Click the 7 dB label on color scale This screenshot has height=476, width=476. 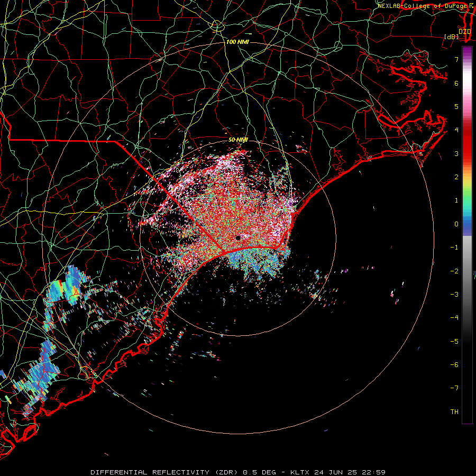(x=456, y=59)
